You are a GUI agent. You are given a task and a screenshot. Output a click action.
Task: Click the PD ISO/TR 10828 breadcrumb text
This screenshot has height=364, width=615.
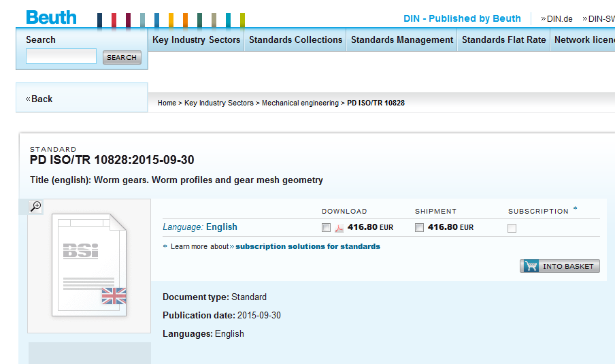coord(376,103)
